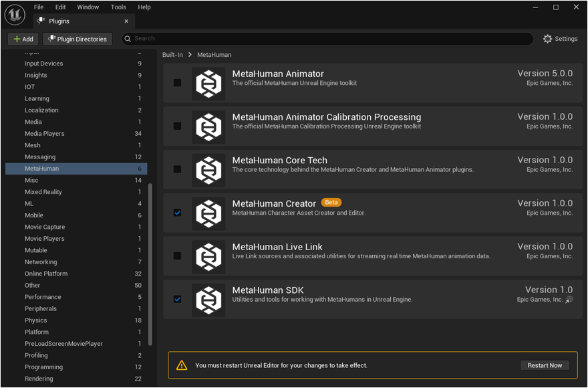
Task: Select the Media category
Action: [x=76, y=122]
